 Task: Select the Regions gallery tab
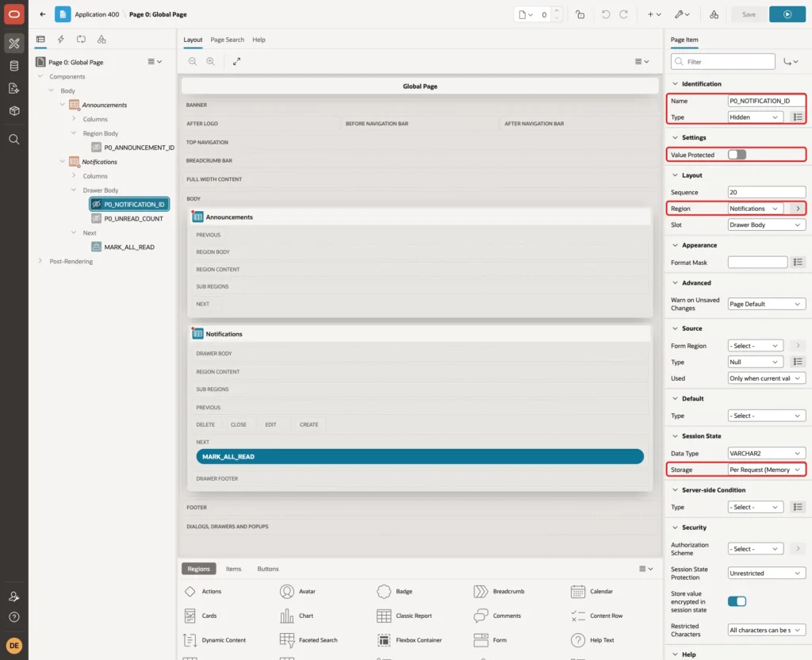click(198, 569)
